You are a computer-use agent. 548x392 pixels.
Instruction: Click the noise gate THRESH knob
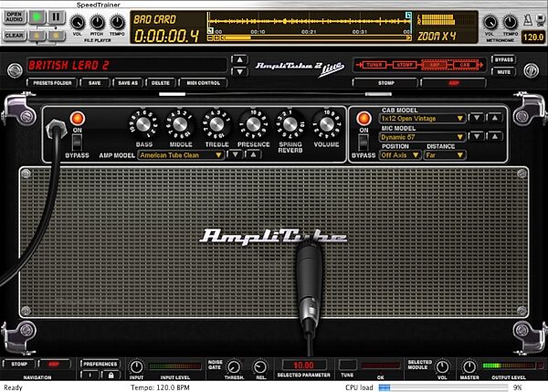click(x=234, y=366)
